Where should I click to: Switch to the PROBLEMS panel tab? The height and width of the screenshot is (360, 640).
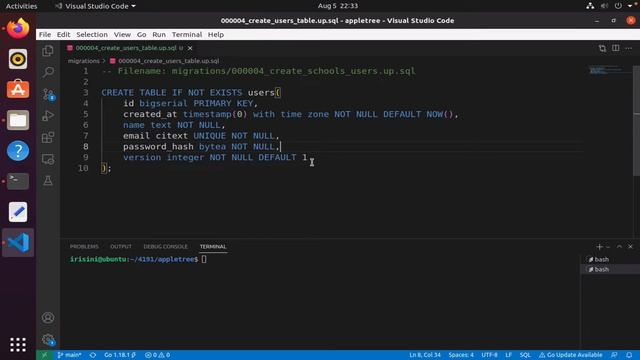click(84, 247)
